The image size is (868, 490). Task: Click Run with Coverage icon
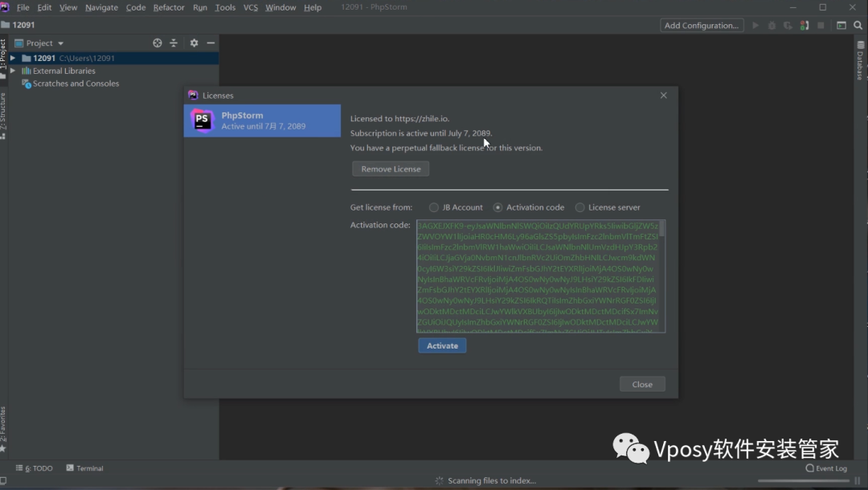coord(787,26)
